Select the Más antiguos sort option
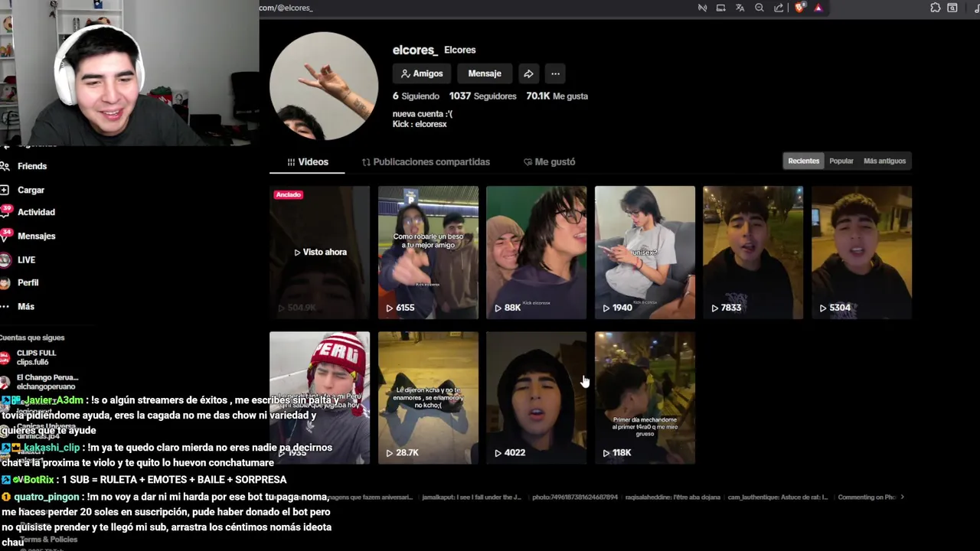Viewport: 980px width, 551px height. pos(884,161)
